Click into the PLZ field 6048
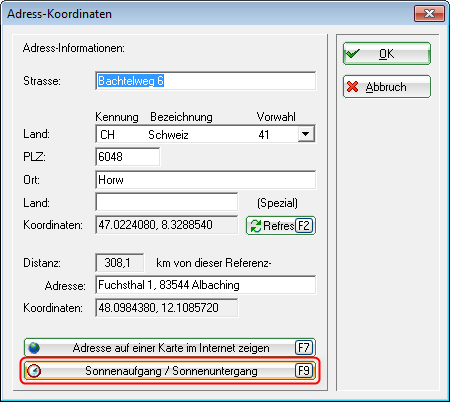 (127, 157)
